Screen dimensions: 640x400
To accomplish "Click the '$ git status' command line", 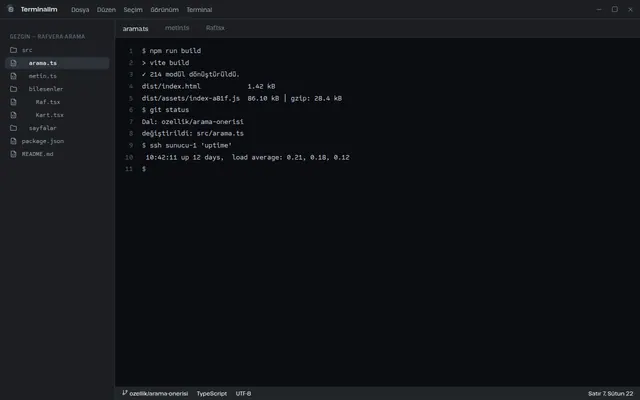I will [x=165, y=110].
